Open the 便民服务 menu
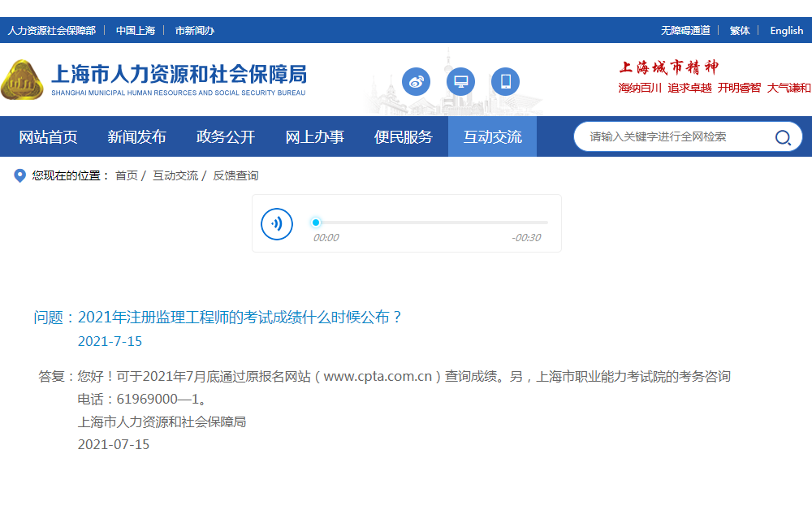The image size is (812, 510). coord(404,137)
